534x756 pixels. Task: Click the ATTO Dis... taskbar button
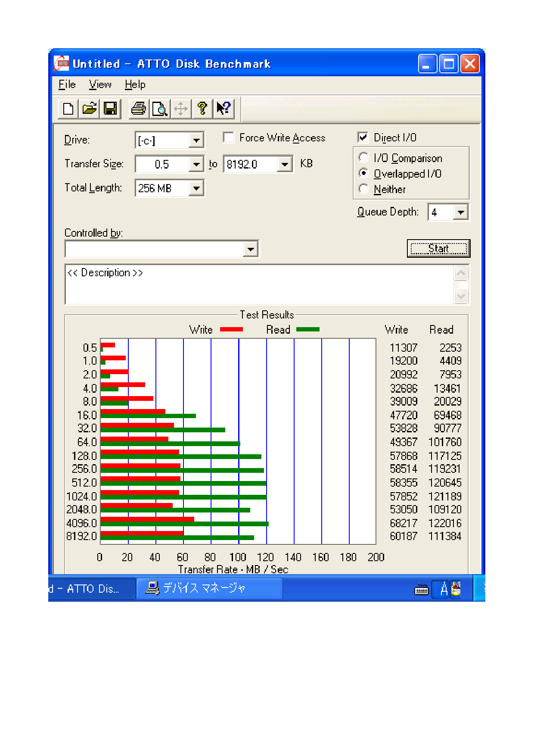click(91, 589)
